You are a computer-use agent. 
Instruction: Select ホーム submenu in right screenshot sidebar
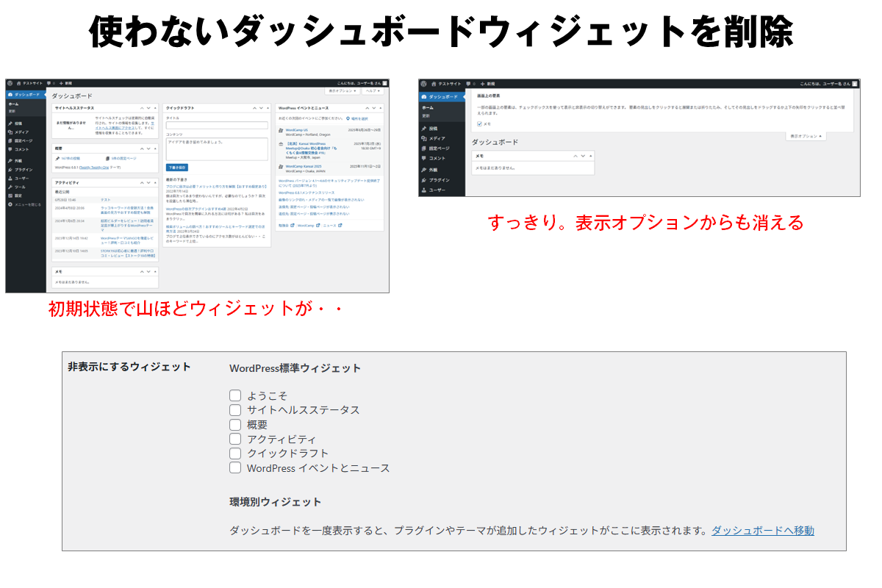(x=427, y=107)
